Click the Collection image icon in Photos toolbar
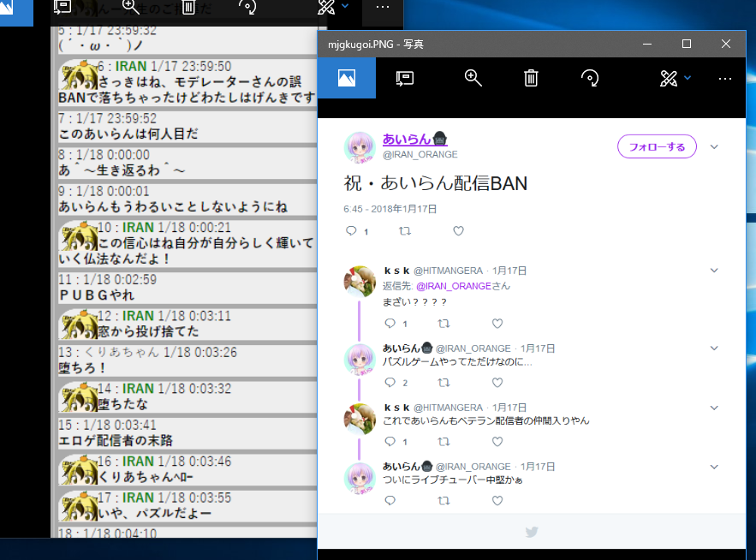 346,78
